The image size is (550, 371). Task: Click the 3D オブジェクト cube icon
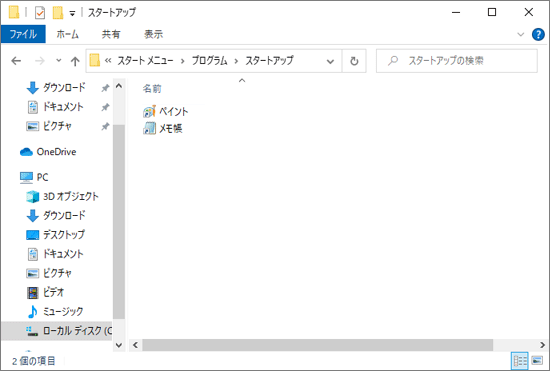[33, 197]
